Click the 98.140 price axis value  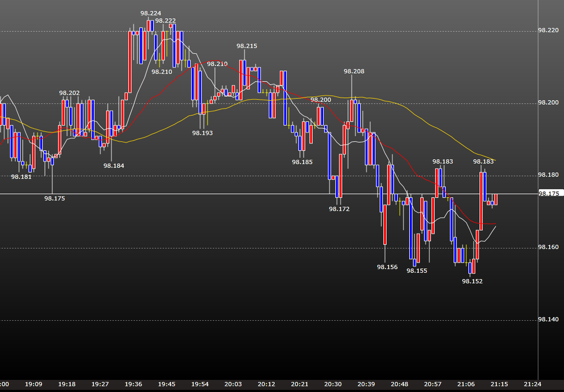point(549,319)
